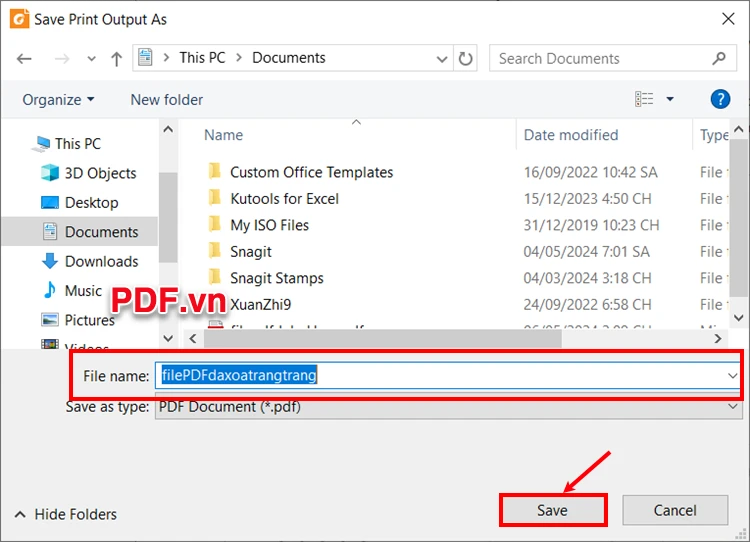Select This PC in navigation tree
Image resolution: width=750 pixels, height=542 pixels.
77,144
